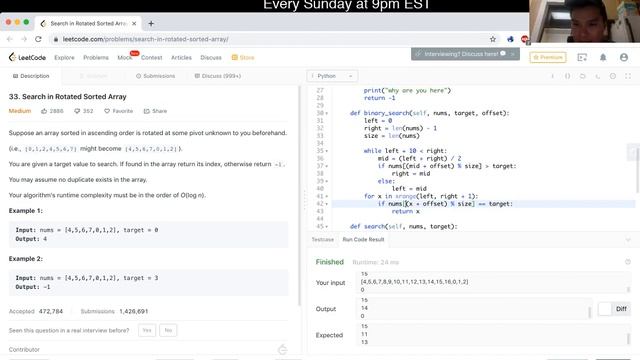Collapse code fold at line 45
Screen dimensions: 640x360
point(327,226)
